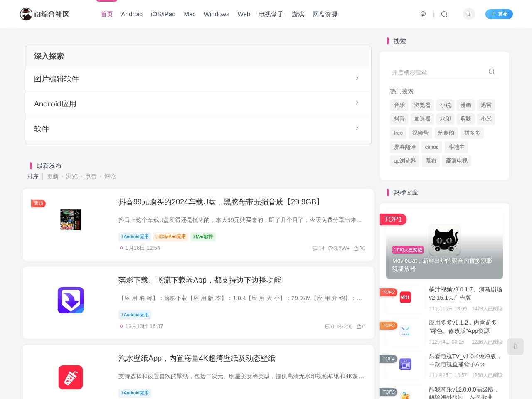Expand the 软件 section chevron

click(357, 128)
